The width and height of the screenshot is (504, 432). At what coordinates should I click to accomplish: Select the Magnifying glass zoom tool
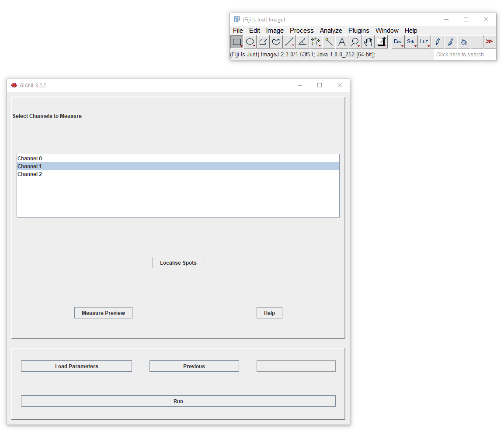point(355,42)
